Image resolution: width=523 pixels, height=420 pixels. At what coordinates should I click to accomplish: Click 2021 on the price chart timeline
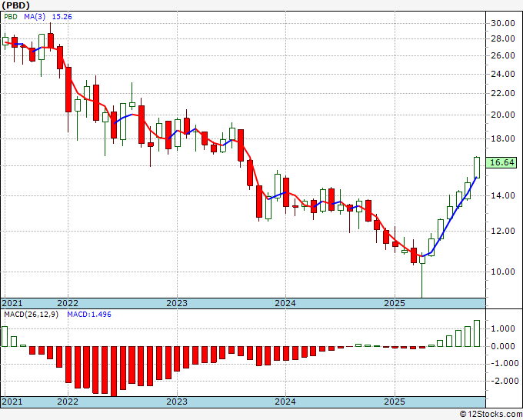point(12,303)
